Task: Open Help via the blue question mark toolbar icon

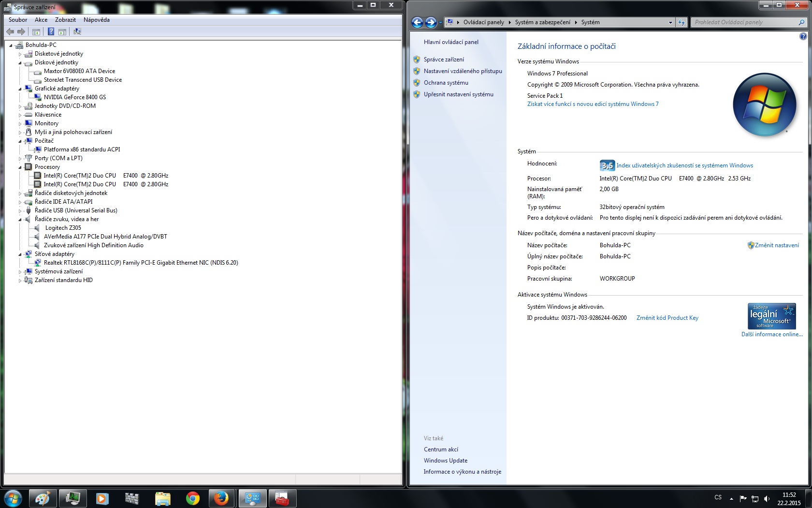Action: click(51, 31)
